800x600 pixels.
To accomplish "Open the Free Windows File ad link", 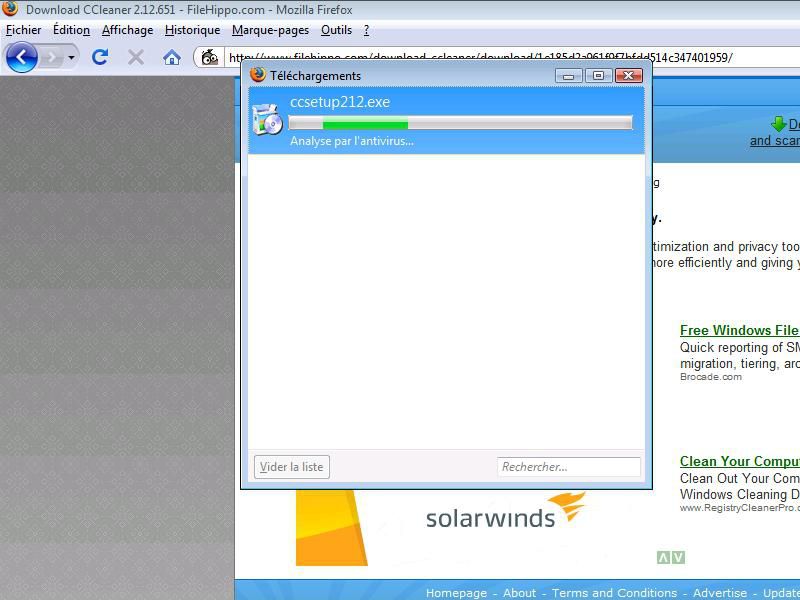I will [740, 330].
